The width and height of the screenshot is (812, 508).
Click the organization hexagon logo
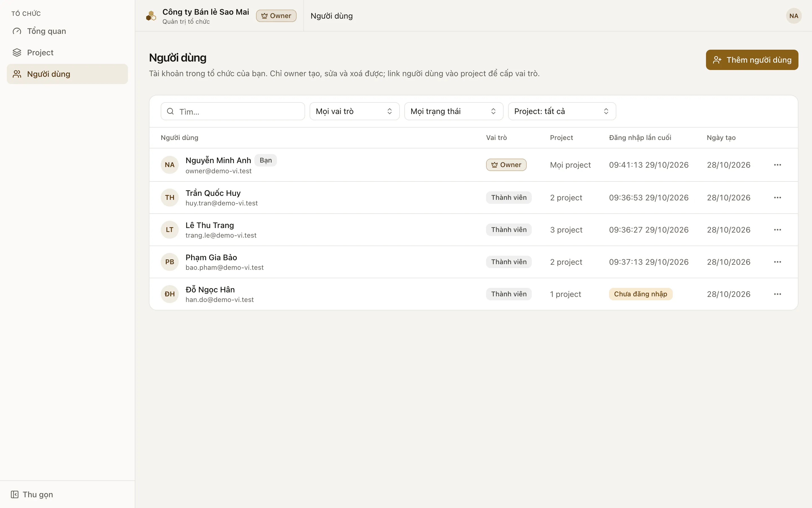151,16
